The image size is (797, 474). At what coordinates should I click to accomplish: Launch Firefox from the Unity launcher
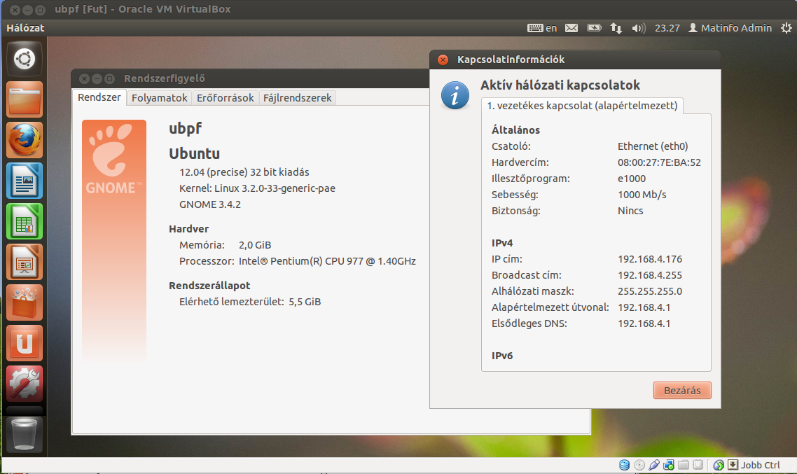pos(24,140)
